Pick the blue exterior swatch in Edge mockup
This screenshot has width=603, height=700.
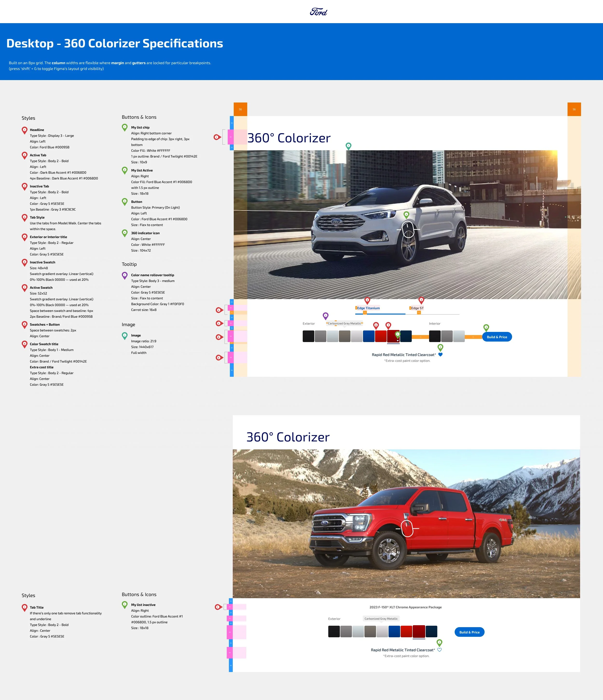click(x=369, y=336)
